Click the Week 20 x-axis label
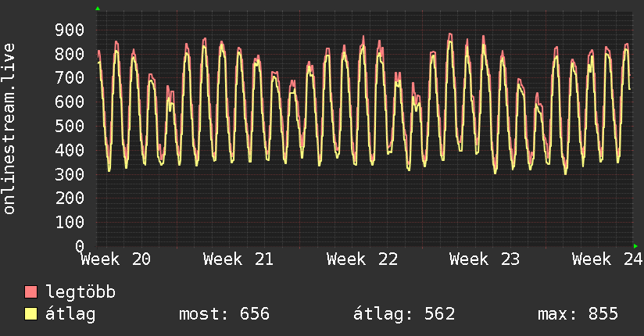The image size is (644, 336). 116,259
